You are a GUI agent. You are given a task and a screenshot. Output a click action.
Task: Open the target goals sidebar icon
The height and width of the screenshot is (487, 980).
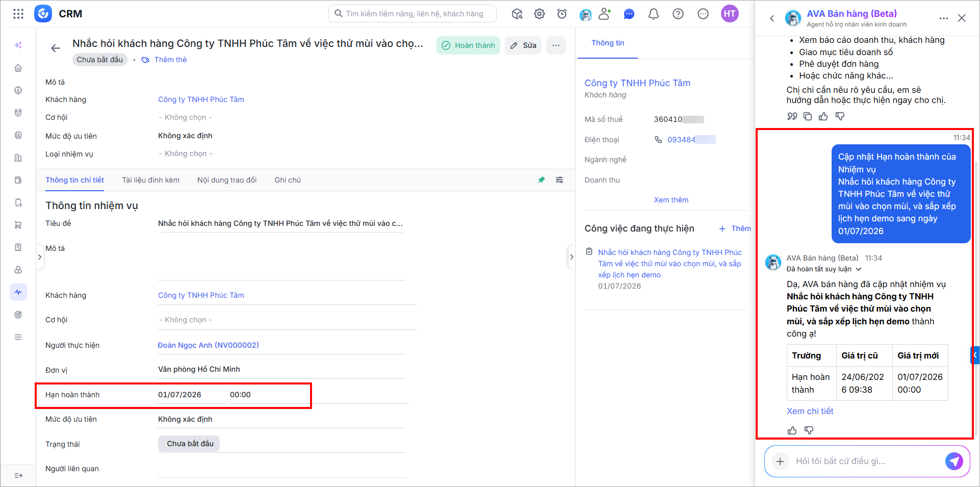18,315
